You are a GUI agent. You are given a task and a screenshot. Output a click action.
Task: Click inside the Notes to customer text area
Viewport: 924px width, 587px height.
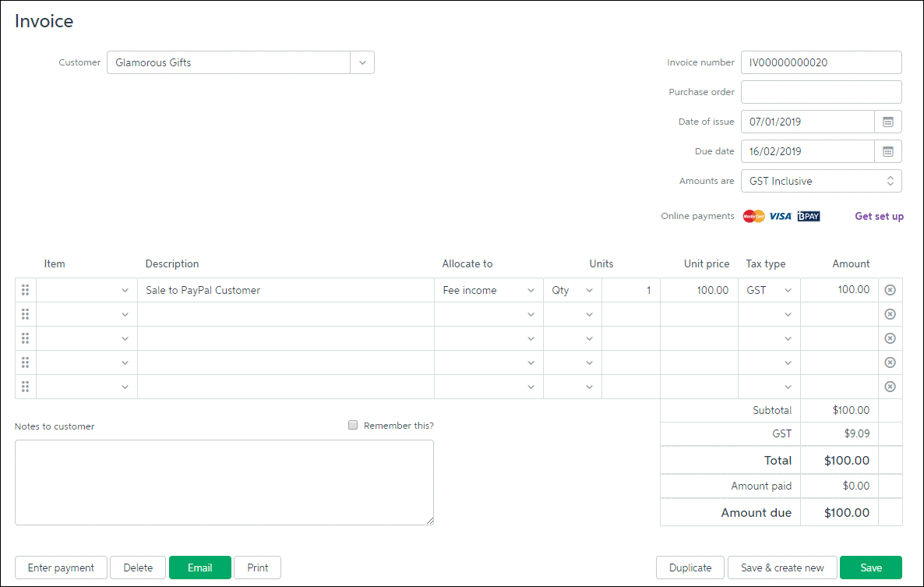point(224,482)
